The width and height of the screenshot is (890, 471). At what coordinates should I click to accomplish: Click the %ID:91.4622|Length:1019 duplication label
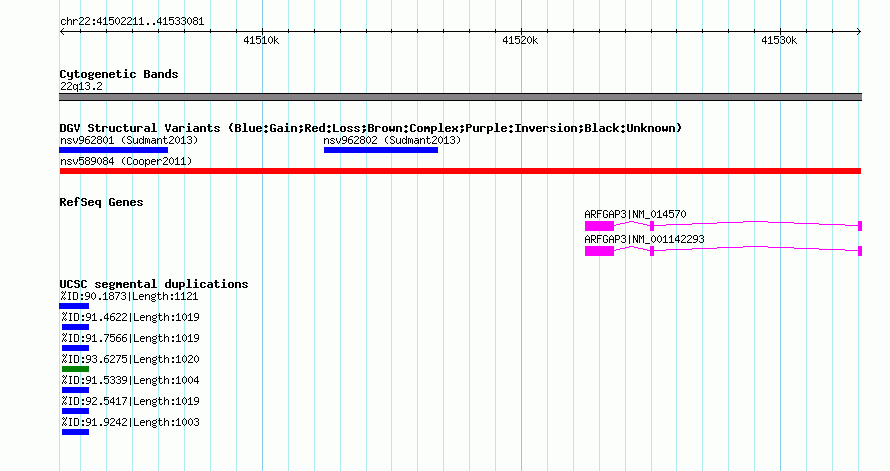131,317
